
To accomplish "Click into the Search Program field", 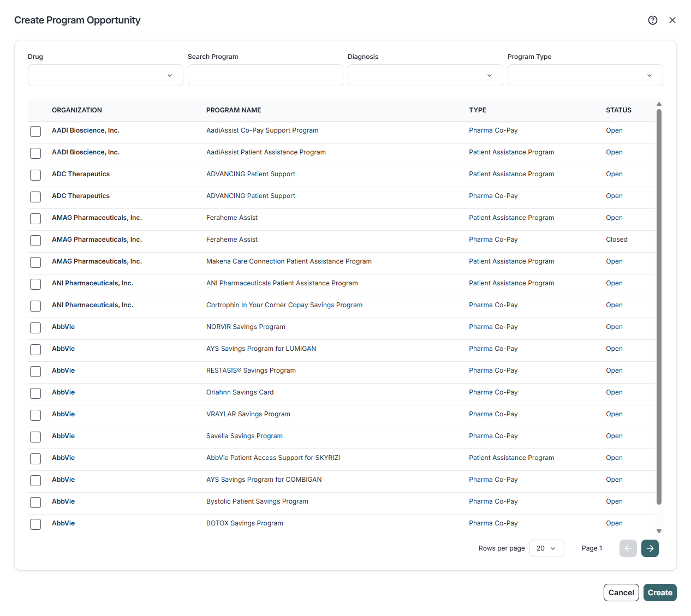I will (265, 75).
